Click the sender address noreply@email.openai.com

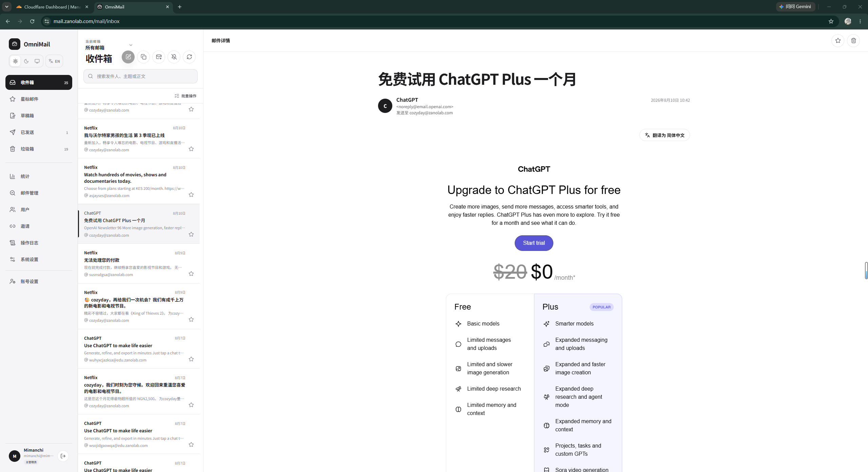425,106
